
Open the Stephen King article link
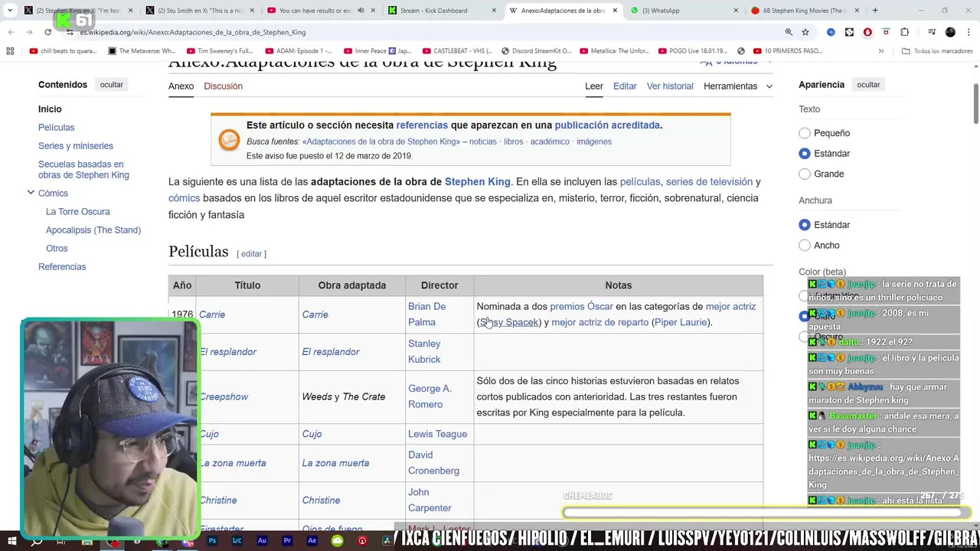tap(477, 182)
